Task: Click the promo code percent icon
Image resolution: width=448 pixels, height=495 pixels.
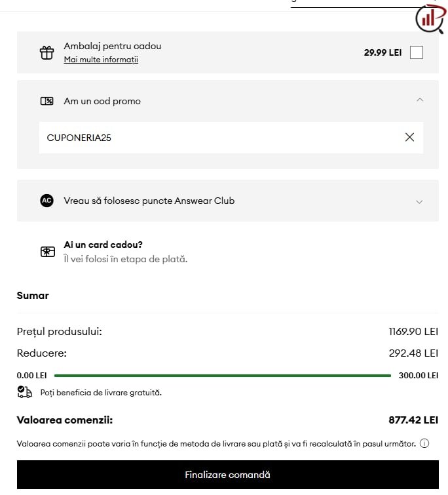Action: click(x=47, y=101)
